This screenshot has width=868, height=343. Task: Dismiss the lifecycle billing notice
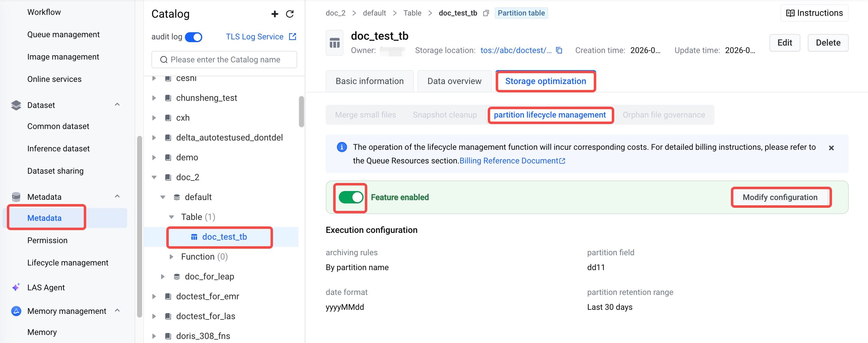(x=831, y=148)
